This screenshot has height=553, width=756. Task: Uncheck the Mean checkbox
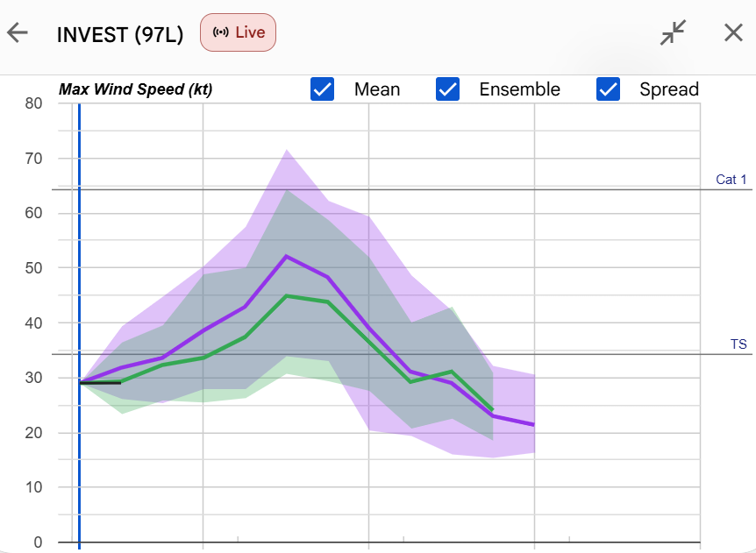[x=322, y=89]
